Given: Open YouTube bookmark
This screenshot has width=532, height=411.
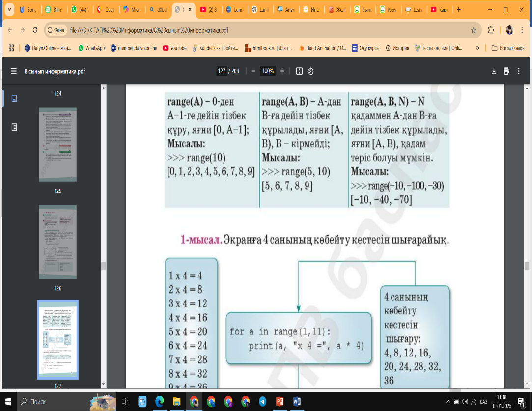Looking at the screenshot, I should coord(175,48).
